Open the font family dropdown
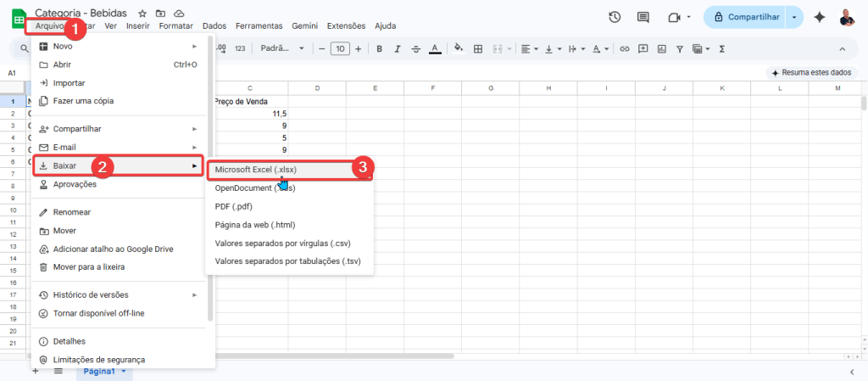The height and width of the screenshot is (381, 868). [x=282, y=48]
